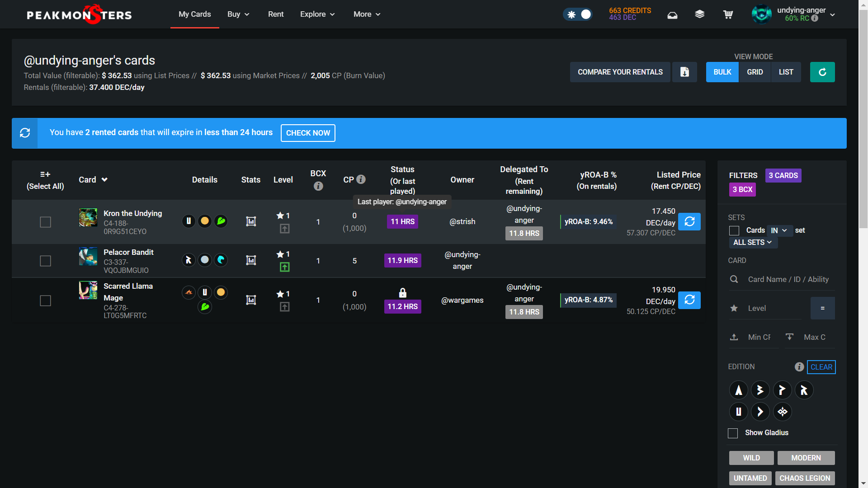
Task: Click the card stack icon in header
Action: tap(699, 14)
